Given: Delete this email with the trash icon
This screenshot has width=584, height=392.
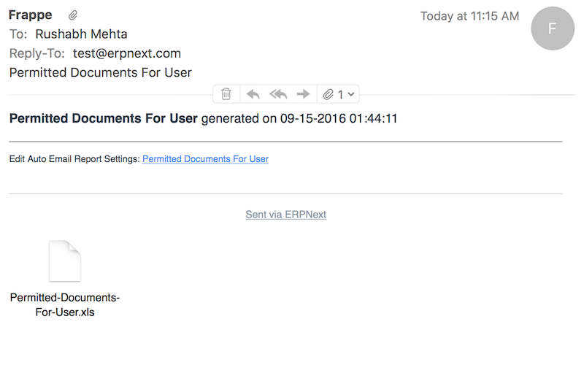Looking at the screenshot, I should [x=226, y=94].
